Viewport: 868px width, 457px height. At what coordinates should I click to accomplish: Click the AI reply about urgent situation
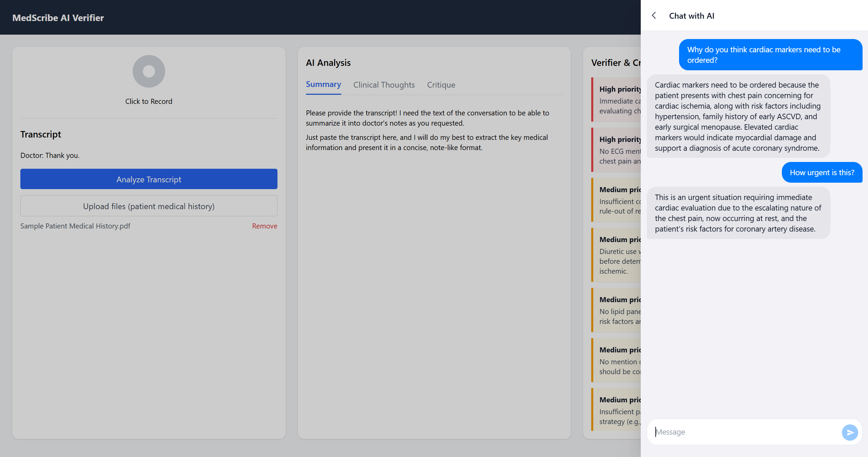(738, 213)
